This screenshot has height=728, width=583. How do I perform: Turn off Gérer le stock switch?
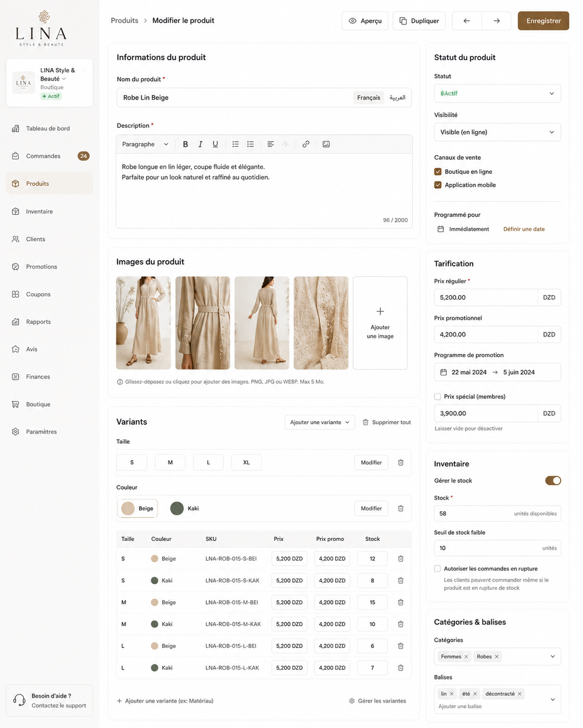tap(553, 481)
